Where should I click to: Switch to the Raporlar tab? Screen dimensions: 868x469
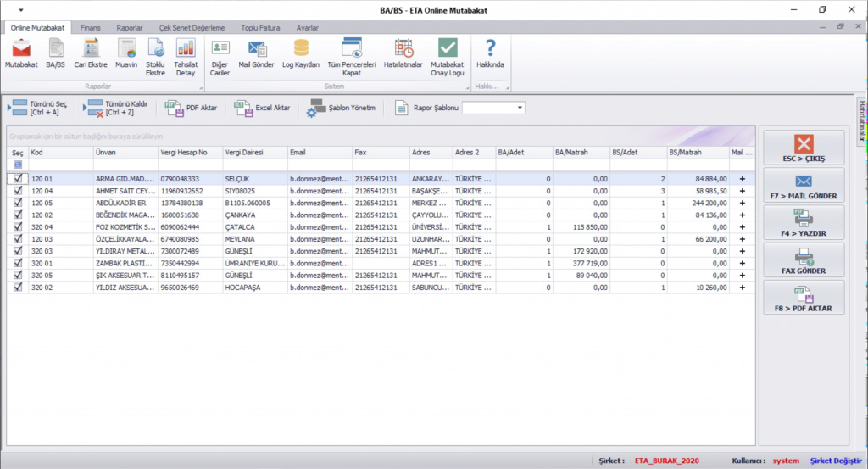coord(130,28)
